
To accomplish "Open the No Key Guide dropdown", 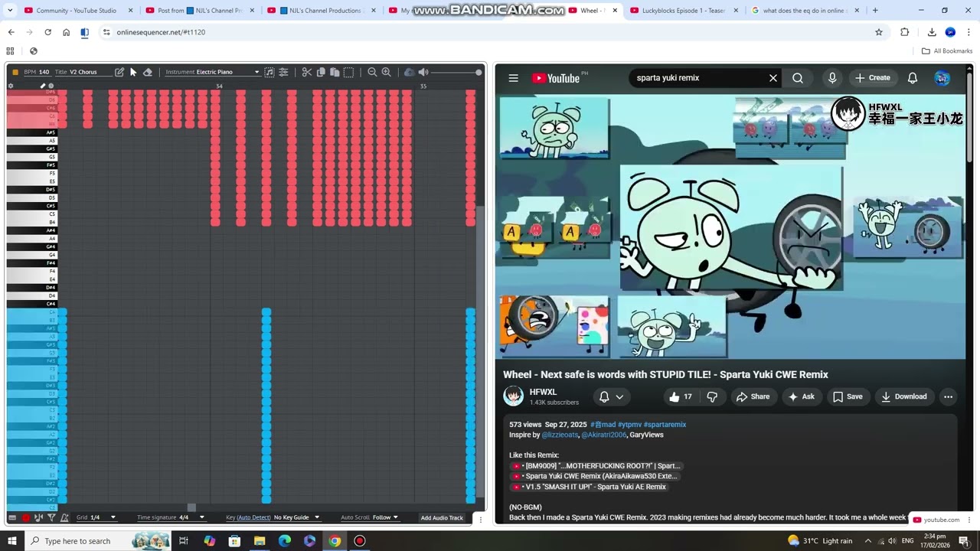I will point(296,518).
